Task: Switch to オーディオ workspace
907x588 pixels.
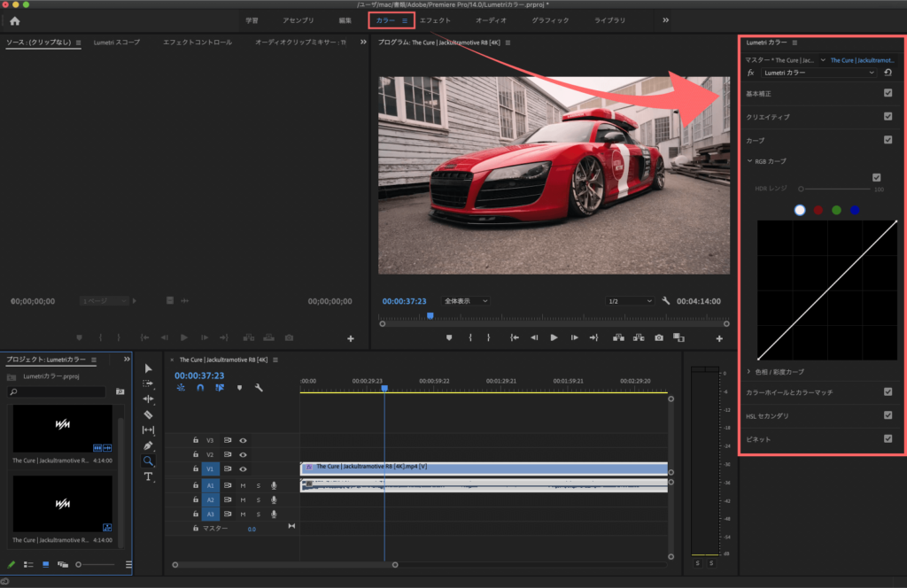Action: click(491, 21)
